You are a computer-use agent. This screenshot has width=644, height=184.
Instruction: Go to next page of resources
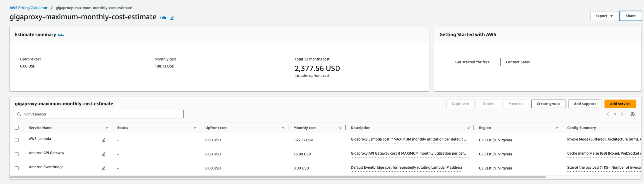point(622,114)
